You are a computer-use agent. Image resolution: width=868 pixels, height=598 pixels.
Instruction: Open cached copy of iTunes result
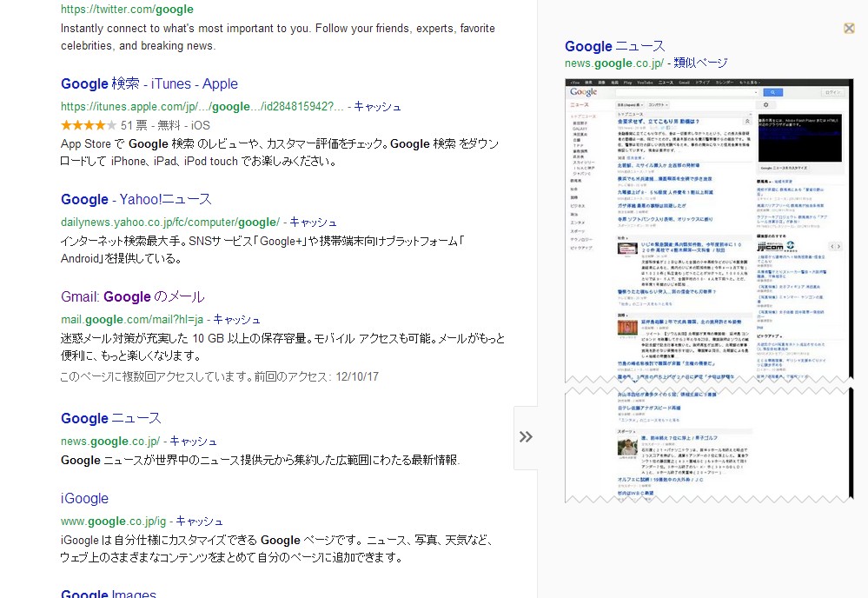tap(378, 106)
